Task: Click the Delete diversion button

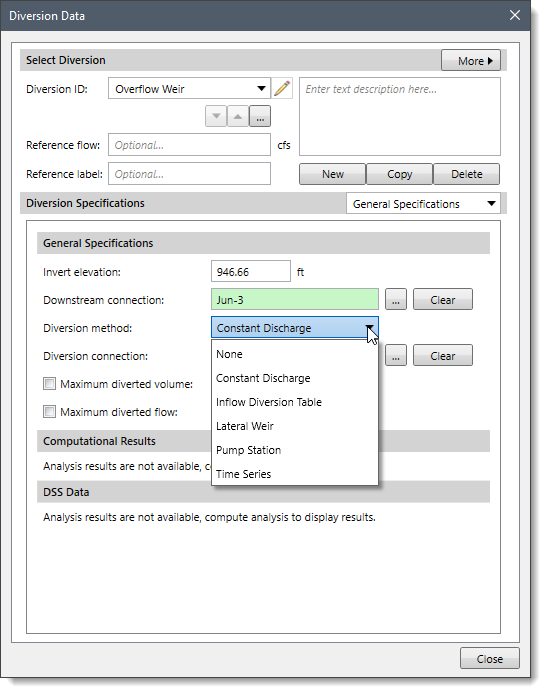Action: (x=466, y=174)
